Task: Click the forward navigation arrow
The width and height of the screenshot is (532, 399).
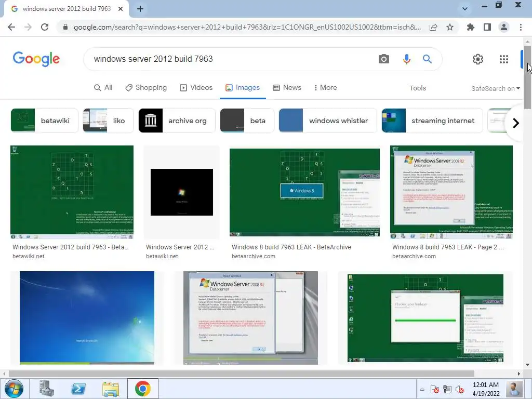Action: pos(28,27)
